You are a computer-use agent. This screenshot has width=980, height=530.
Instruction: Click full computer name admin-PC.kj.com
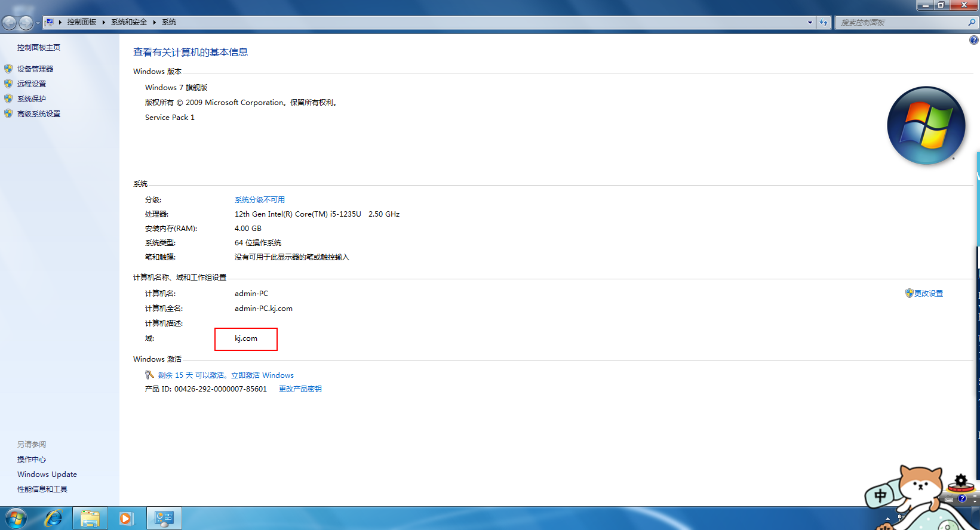point(263,309)
